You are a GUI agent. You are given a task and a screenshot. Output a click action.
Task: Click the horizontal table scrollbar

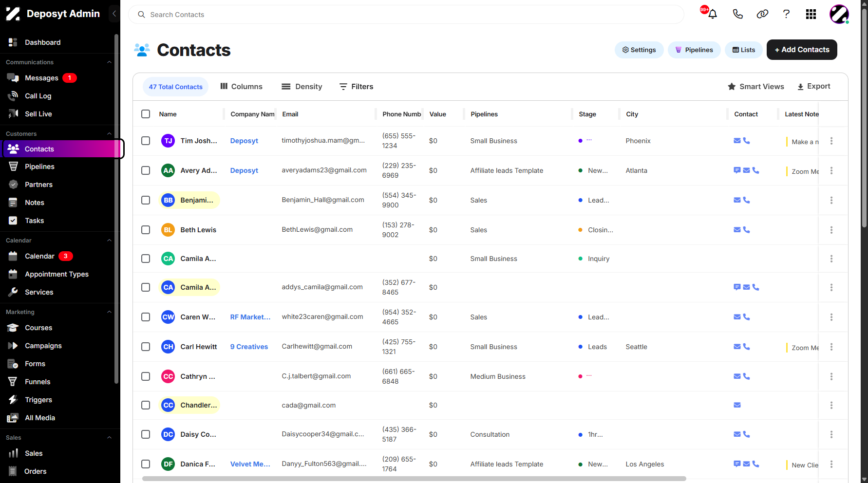414,479
